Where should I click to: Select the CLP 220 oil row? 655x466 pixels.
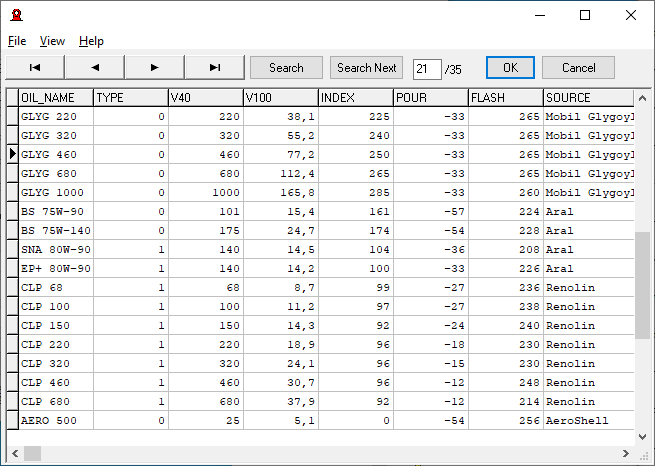(x=57, y=344)
